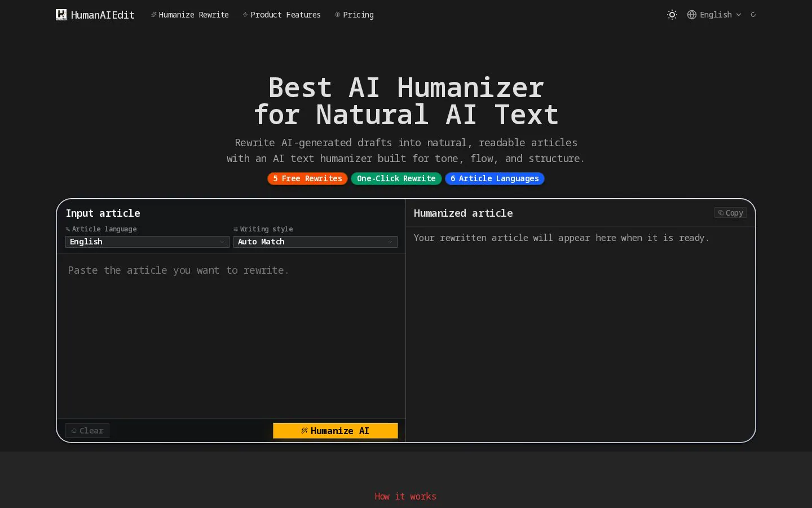Toggle the light/dark theme sun icon
Image resolution: width=812 pixels, height=508 pixels.
(x=672, y=15)
